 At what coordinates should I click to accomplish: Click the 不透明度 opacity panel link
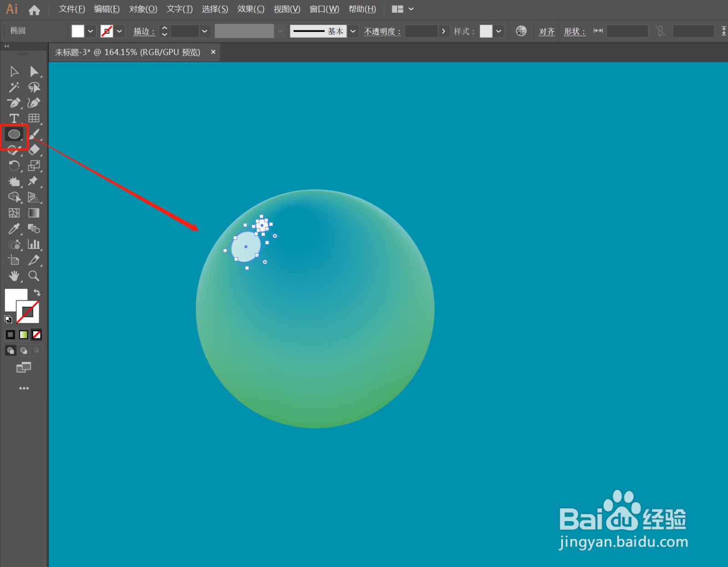(x=382, y=31)
